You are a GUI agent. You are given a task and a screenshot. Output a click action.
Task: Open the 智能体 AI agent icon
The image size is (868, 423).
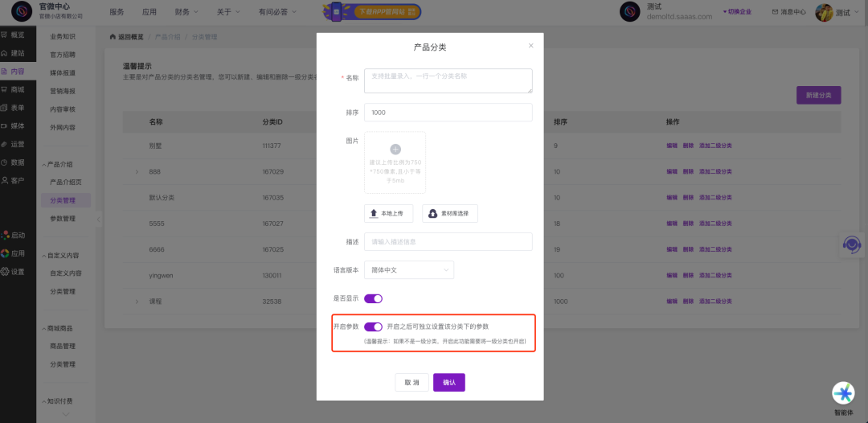(x=844, y=392)
